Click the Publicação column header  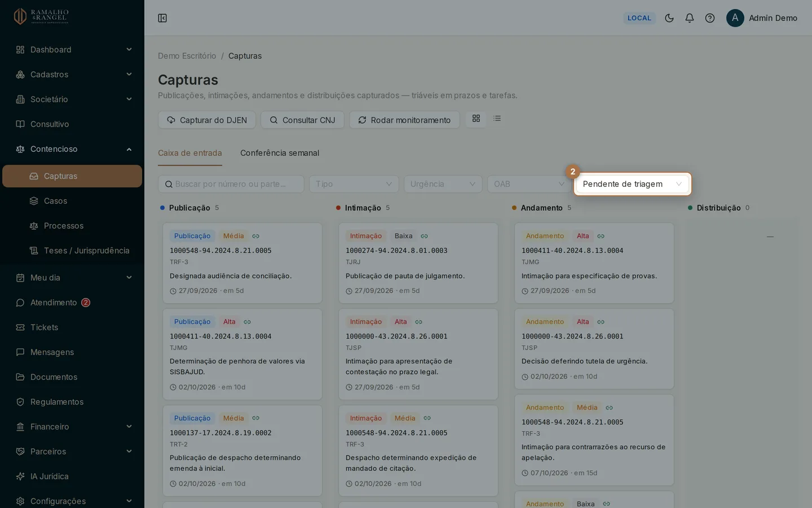(189, 208)
